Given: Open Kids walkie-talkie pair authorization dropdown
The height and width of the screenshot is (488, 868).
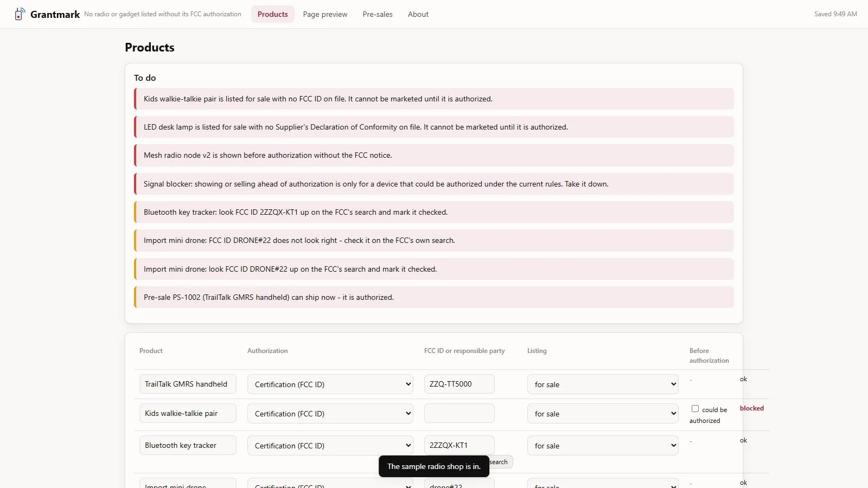Looking at the screenshot, I should pyautogui.click(x=330, y=414).
